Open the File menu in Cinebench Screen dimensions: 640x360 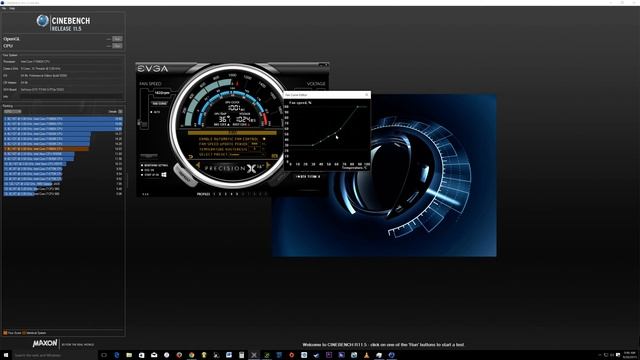point(4,8)
